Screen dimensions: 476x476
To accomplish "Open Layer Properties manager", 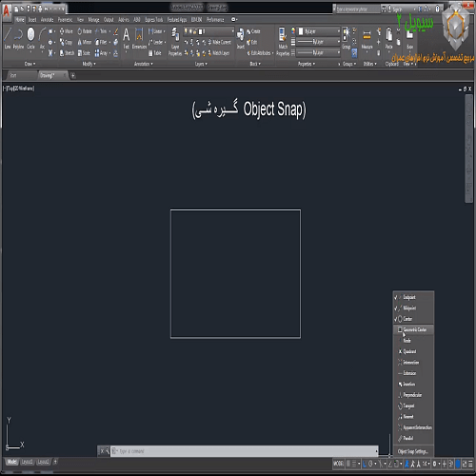I will (175, 42).
